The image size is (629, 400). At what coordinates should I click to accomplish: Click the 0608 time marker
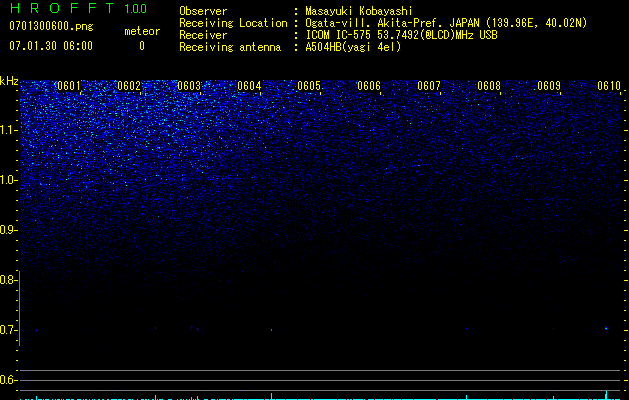[489, 86]
